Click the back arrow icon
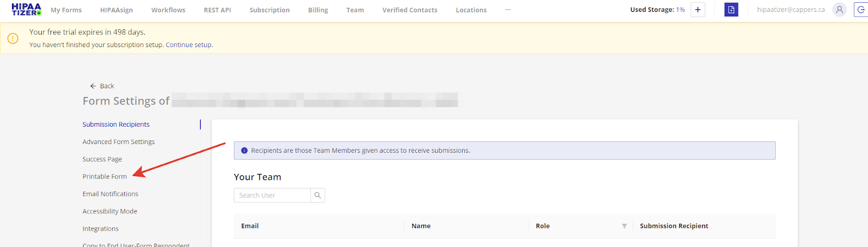Viewport: 868px width, 247px height. pyautogui.click(x=93, y=86)
